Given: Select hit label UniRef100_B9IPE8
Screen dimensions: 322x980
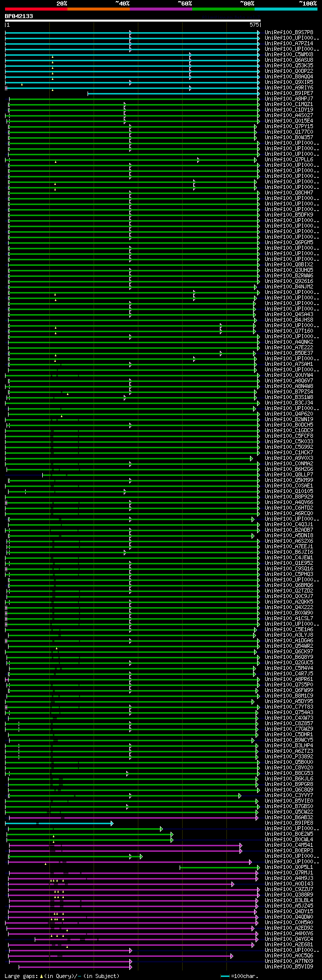Looking at the screenshot, I should (289, 823).
